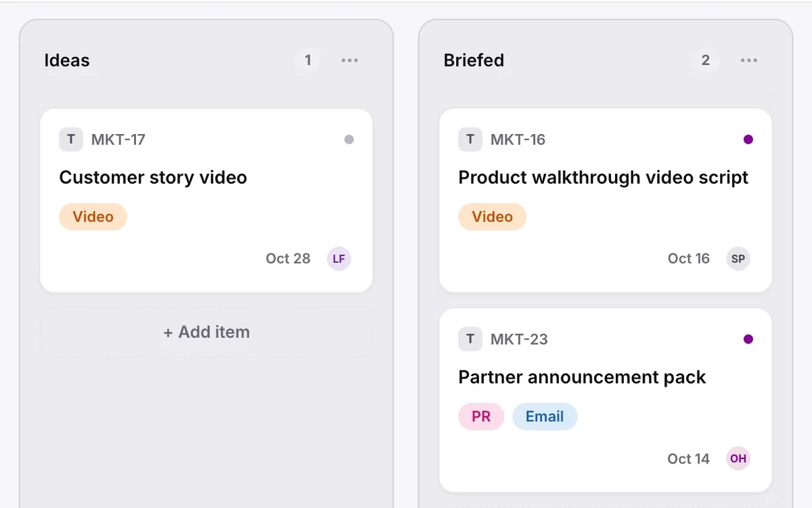This screenshot has height=508, width=812.
Task: Open the OH assignee avatar
Action: point(738,459)
